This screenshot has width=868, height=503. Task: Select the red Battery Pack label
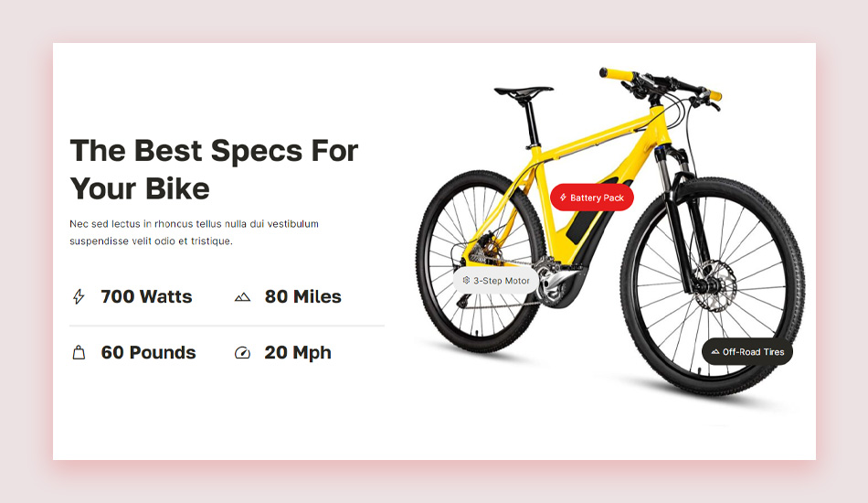(592, 198)
